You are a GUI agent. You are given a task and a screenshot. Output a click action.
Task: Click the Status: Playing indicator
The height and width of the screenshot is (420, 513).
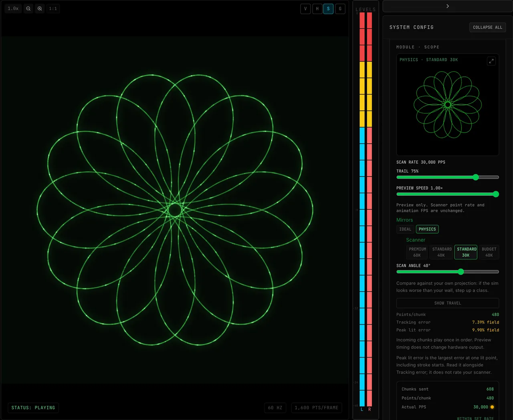coord(33,408)
